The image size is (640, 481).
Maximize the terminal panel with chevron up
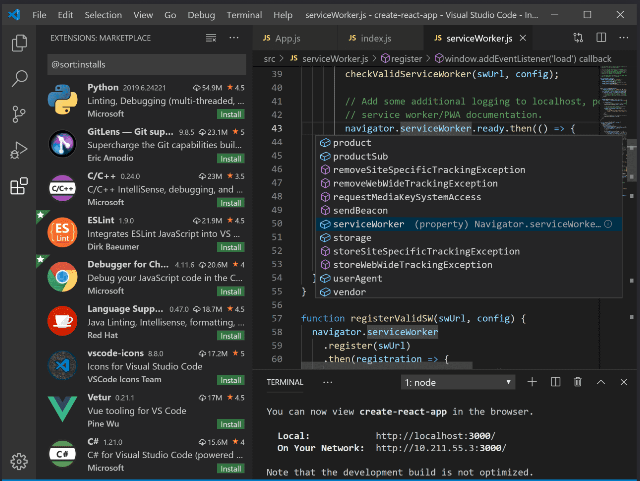[x=601, y=382]
